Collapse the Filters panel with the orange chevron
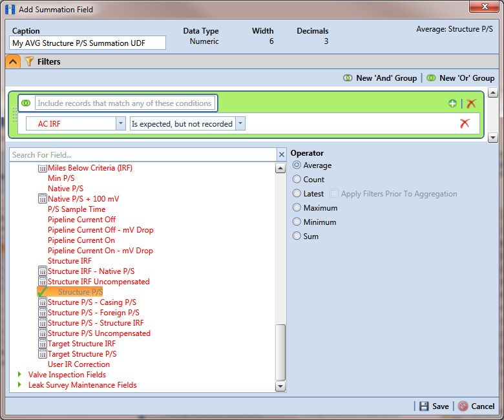504x420 pixels. tap(13, 61)
